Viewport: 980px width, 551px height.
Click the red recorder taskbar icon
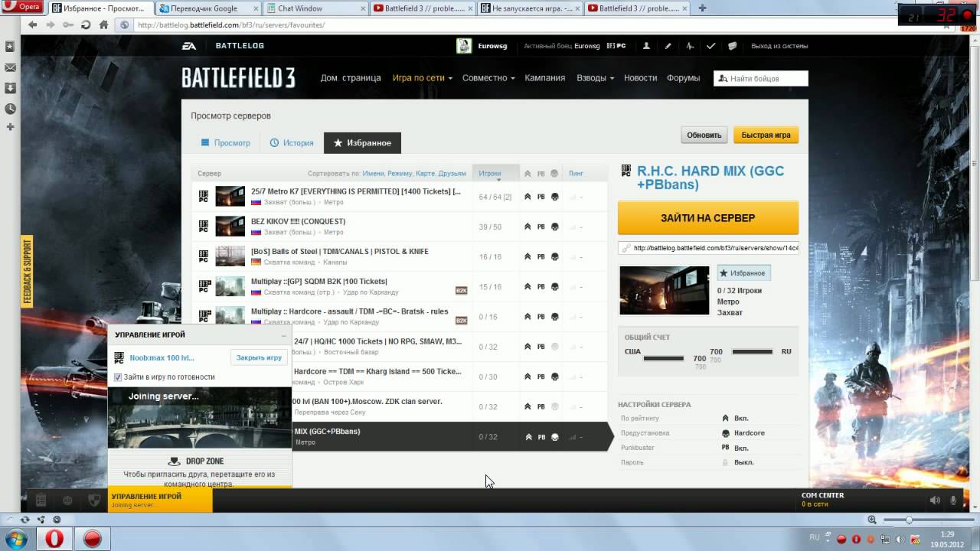pos(93,539)
